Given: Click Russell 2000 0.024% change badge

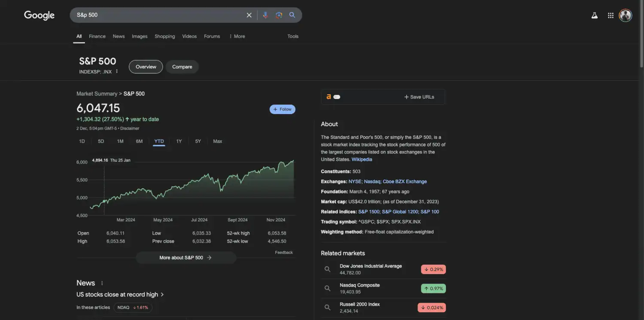Looking at the screenshot, I should click(431, 308).
